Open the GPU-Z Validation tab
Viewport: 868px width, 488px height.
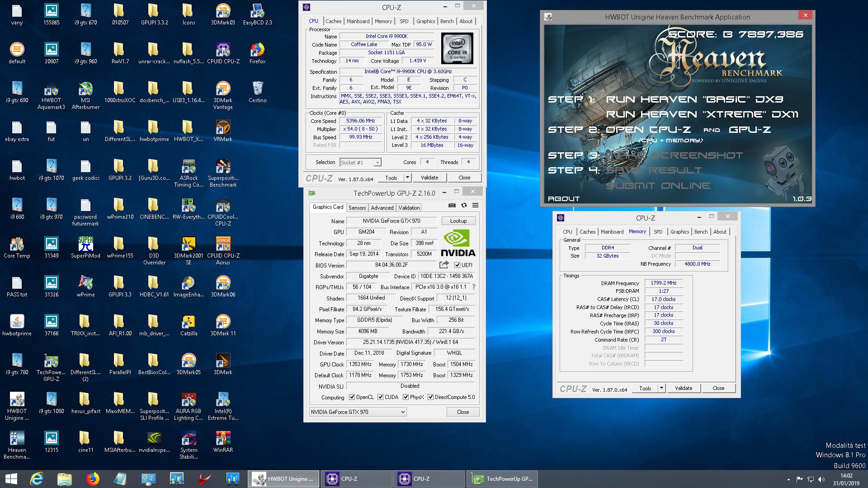click(x=409, y=207)
